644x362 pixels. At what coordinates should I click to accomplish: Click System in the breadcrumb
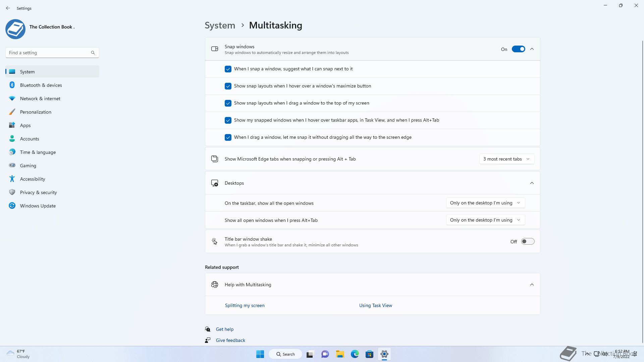pos(220,25)
